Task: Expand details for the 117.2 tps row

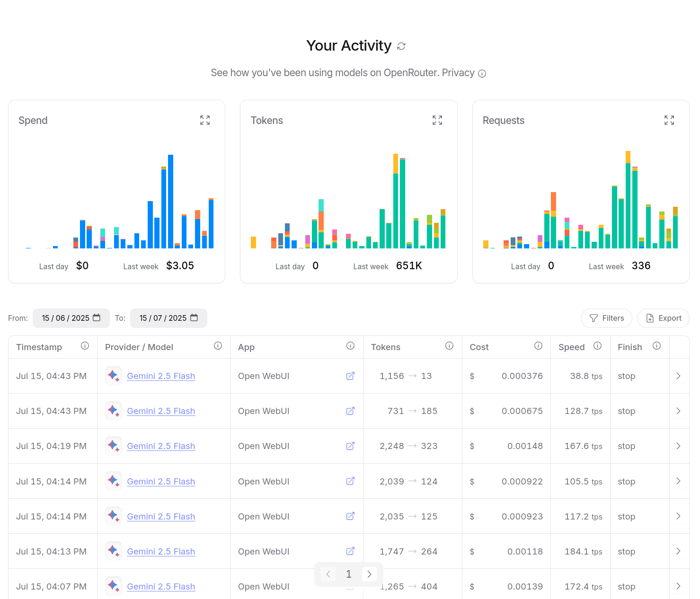Action: point(679,516)
